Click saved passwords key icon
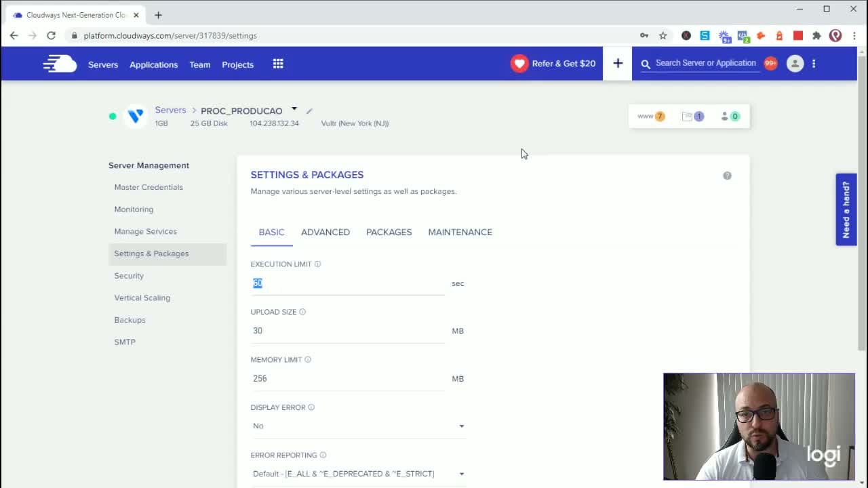 pos(644,35)
